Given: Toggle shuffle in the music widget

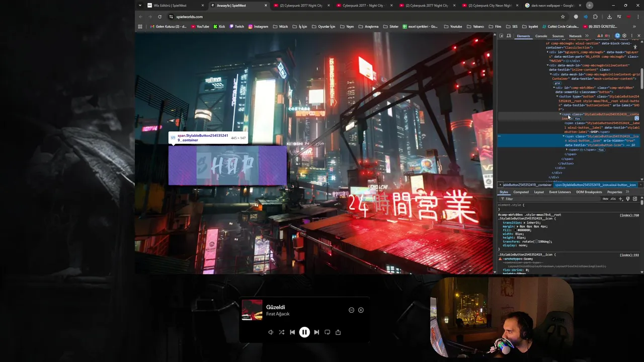Looking at the screenshot, I should click(x=281, y=332).
